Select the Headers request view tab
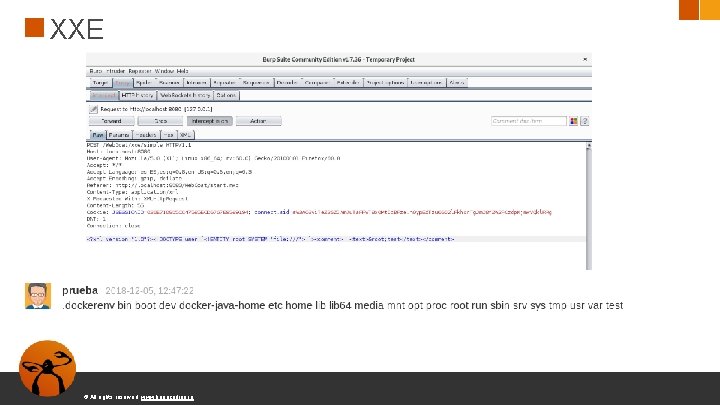This screenshot has width=720, height=405. (x=146, y=135)
